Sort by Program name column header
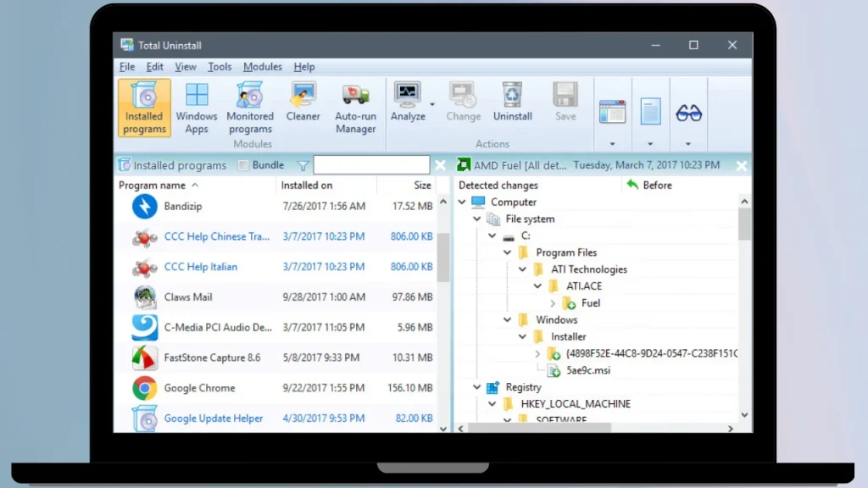 (195, 186)
